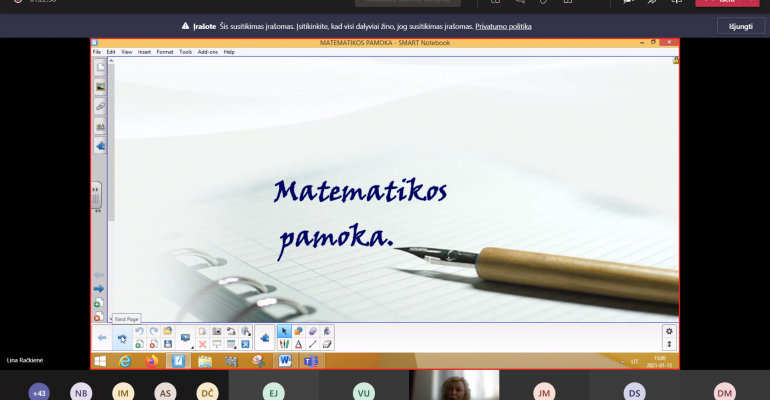This screenshot has height=400, width=770.
Task: Open Internet Explorer from taskbar
Action: pyautogui.click(x=125, y=362)
